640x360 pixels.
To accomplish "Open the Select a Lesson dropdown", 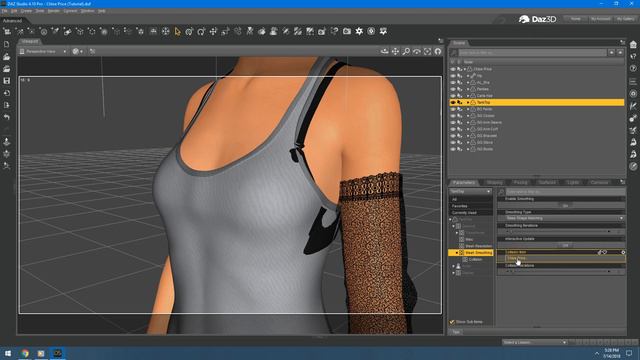I will pyautogui.click(x=535, y=342).
